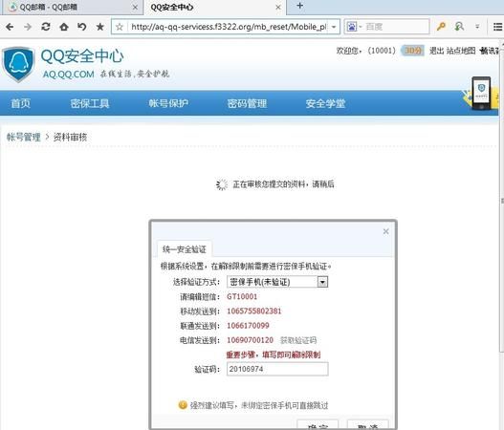Select the QQ安全中心 browser tab

(214, 8)
